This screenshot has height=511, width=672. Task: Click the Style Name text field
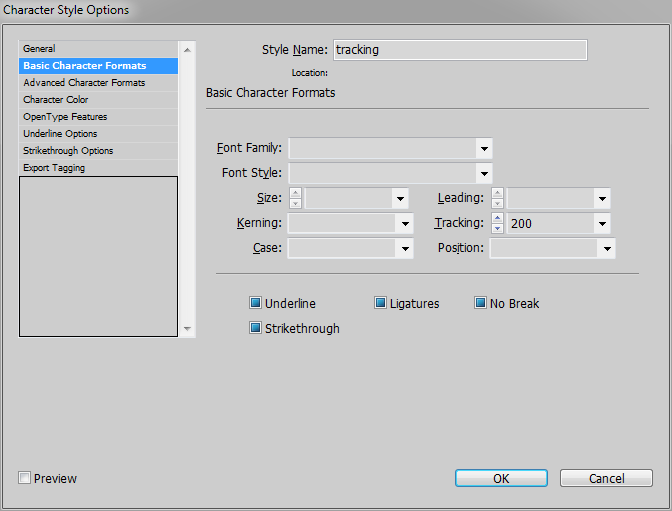tap(459, 50)
